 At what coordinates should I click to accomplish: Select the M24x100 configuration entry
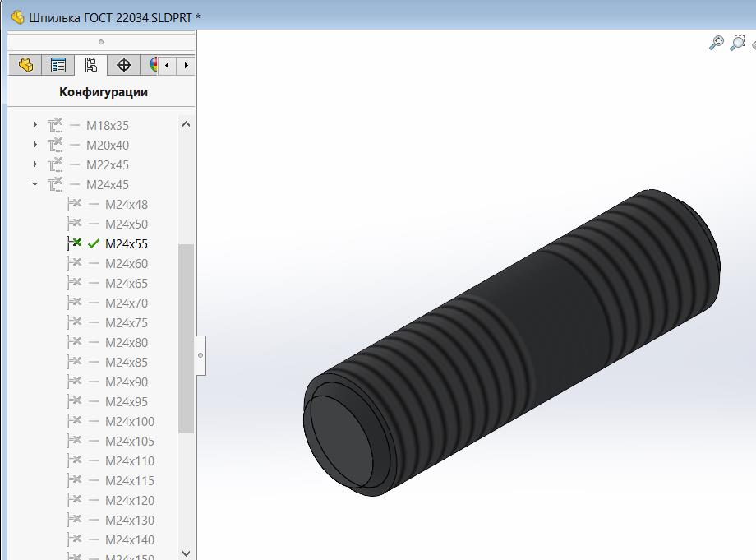coord(130,421)
